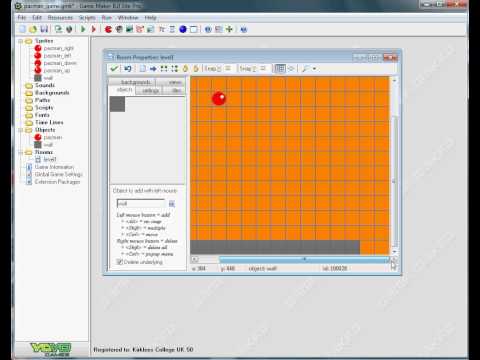
Task: Click the Create font icon
Action: pos(162,29)
